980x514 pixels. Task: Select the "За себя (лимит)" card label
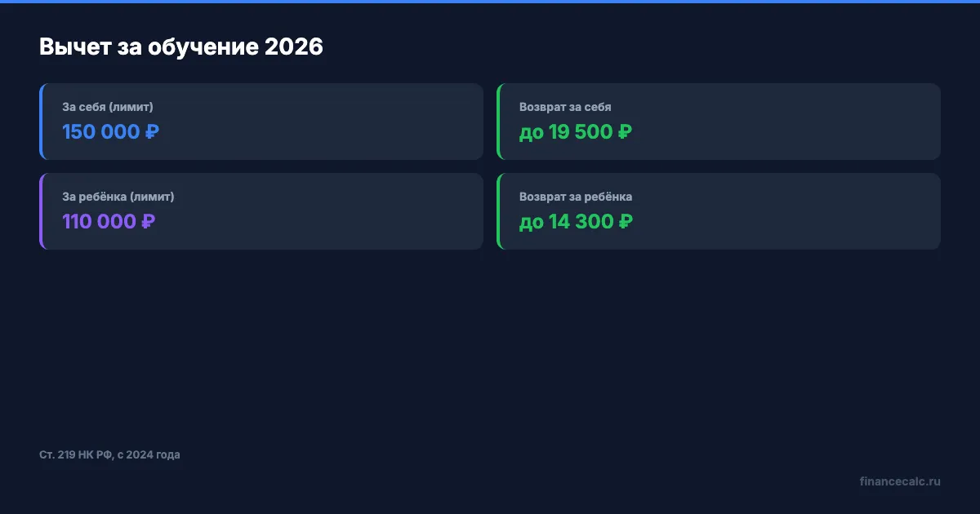pyautogui.click(x=108, y=107)
